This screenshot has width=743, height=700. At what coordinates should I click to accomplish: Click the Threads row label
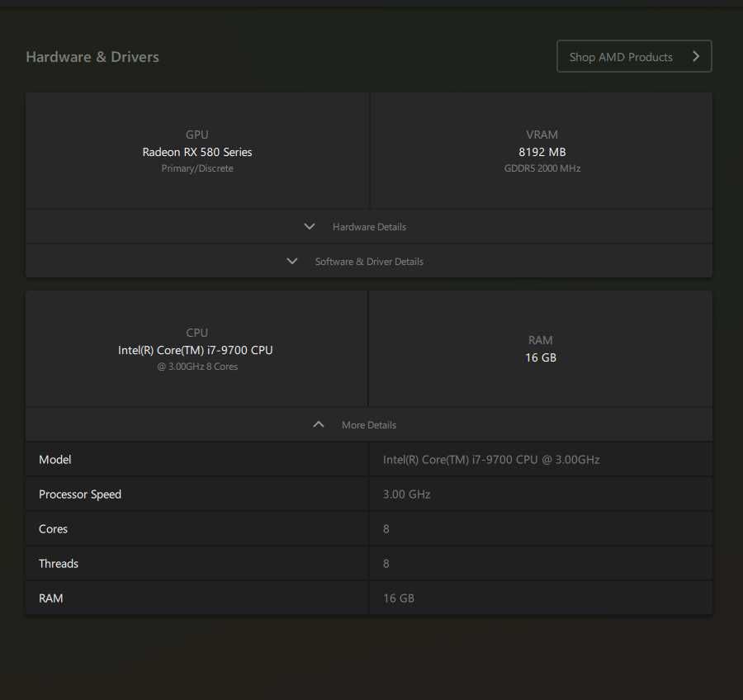coord(59,564)
